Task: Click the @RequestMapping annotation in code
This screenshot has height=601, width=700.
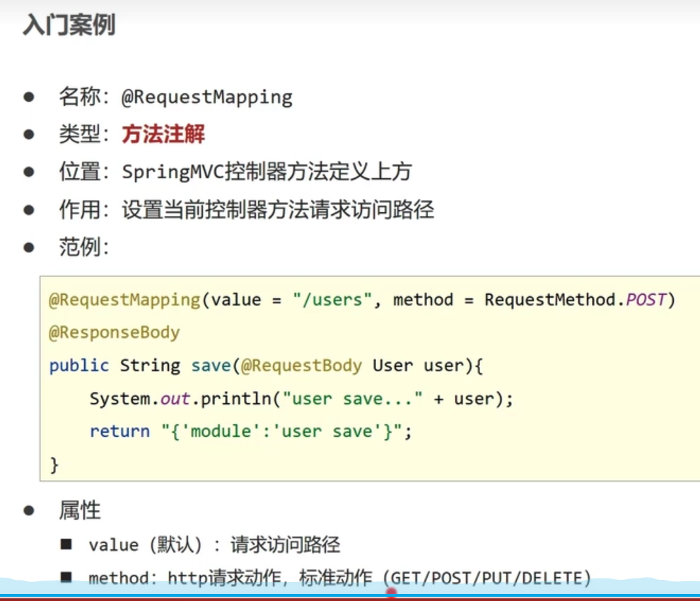Action: click(x=124, y=300)
